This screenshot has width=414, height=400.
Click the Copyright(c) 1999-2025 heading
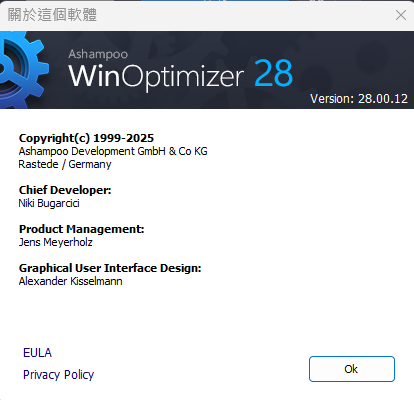[86, 138]
